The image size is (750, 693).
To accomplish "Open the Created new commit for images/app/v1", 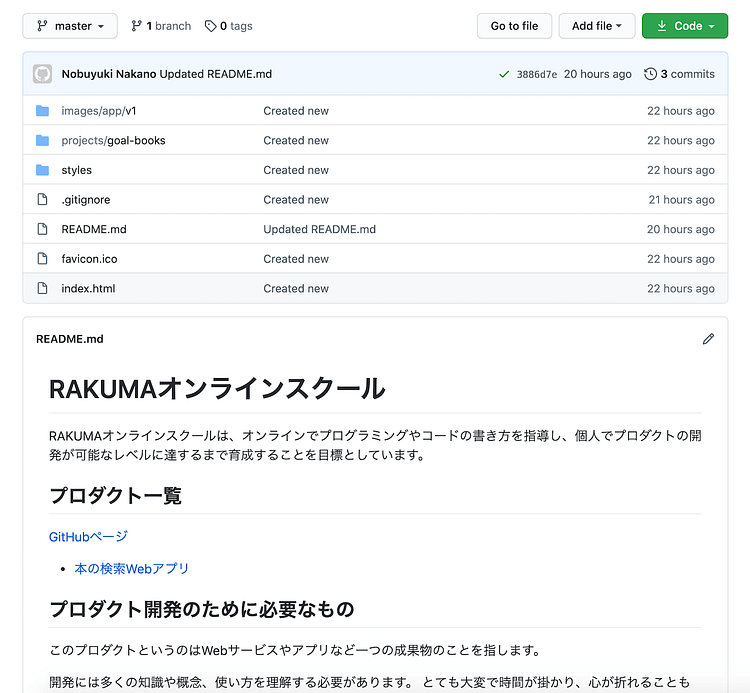I will tap(296, 111).
